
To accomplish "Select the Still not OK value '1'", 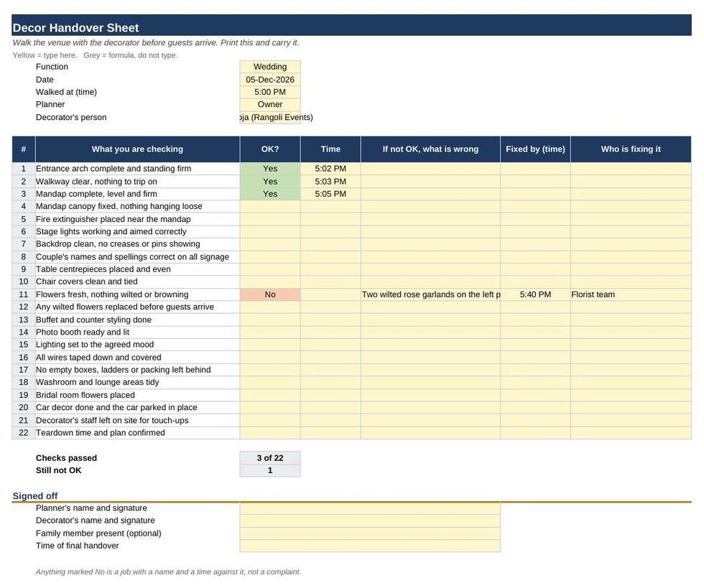I will [270, 470].
